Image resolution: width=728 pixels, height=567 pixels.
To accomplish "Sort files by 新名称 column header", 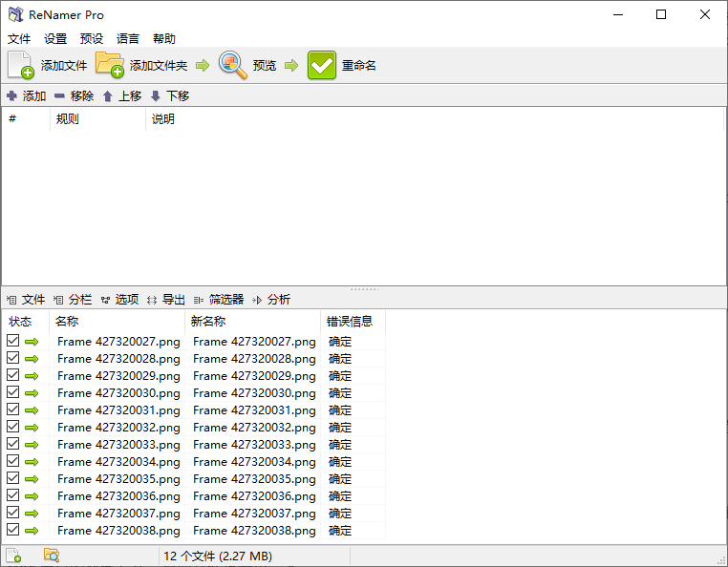I will (x=252, y=321).
